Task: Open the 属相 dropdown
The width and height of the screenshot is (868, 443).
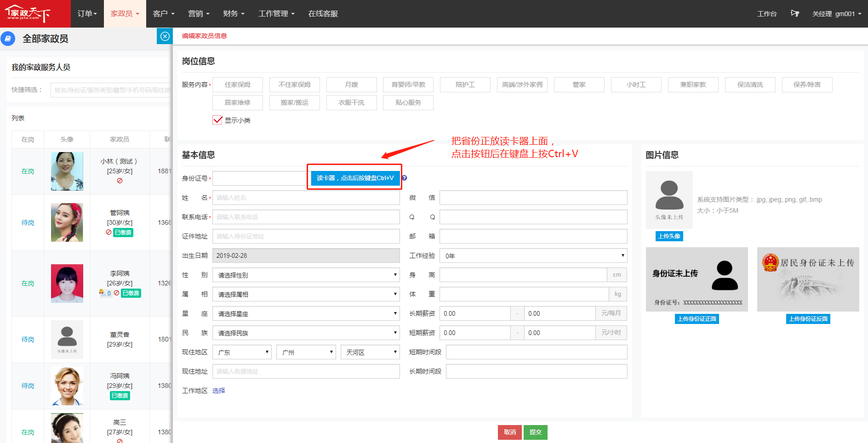Action: click(x=306, y=294)
